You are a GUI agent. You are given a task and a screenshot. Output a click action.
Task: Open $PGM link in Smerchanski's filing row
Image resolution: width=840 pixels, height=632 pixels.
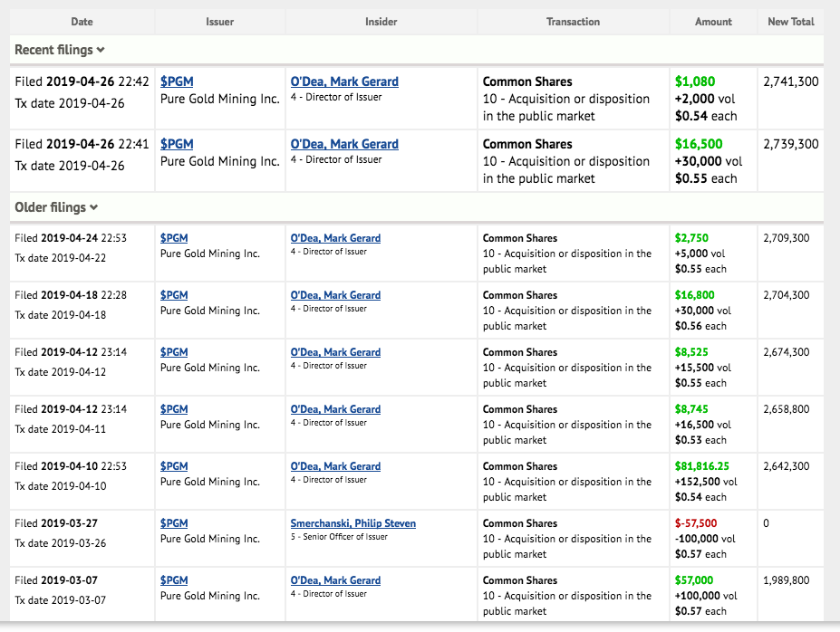click(x=174, y=523)
